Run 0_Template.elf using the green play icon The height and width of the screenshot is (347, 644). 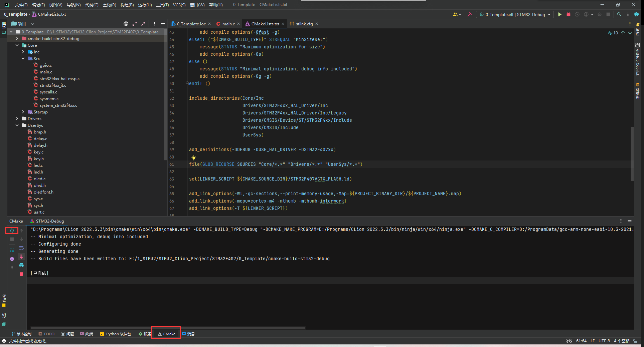560,14
